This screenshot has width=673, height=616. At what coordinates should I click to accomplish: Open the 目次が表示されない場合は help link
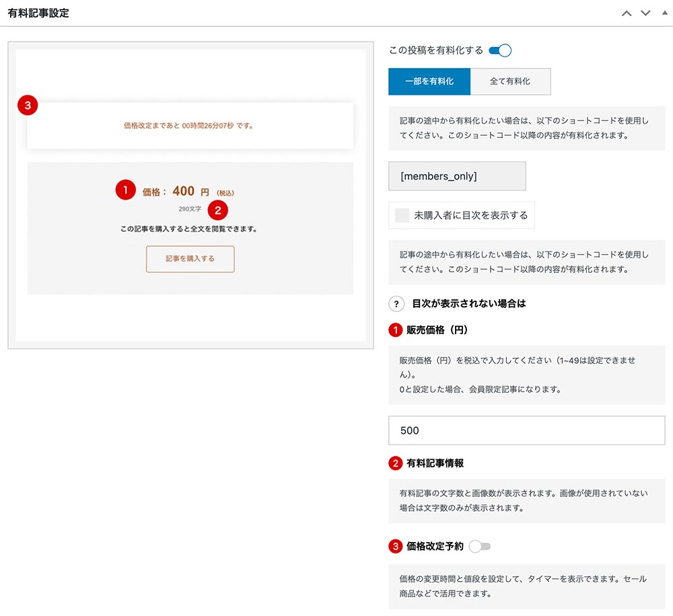click(x=468, y=303)
